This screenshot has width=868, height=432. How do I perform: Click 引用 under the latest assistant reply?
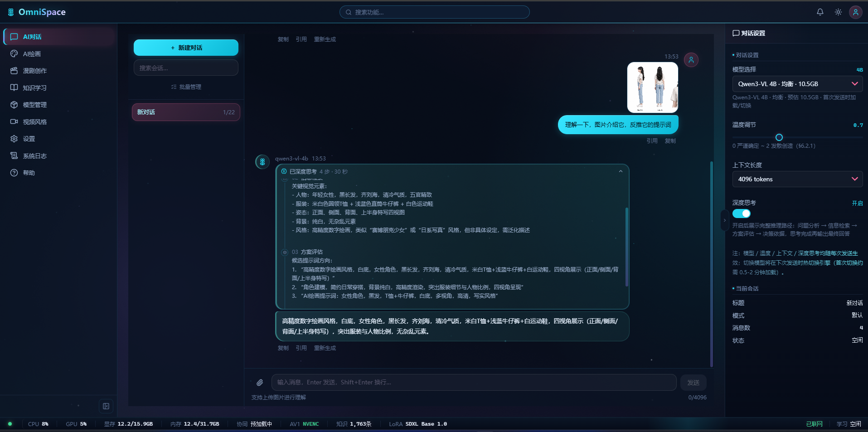[301, 348]
